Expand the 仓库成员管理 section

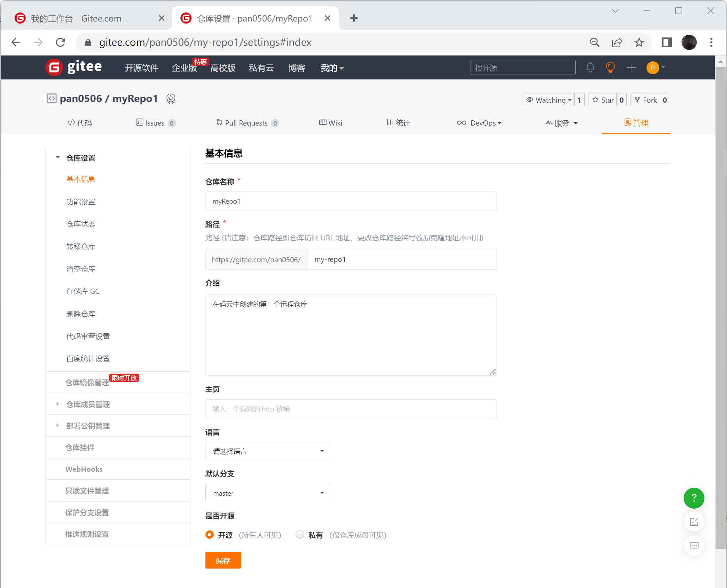click(x=88, y=404)
